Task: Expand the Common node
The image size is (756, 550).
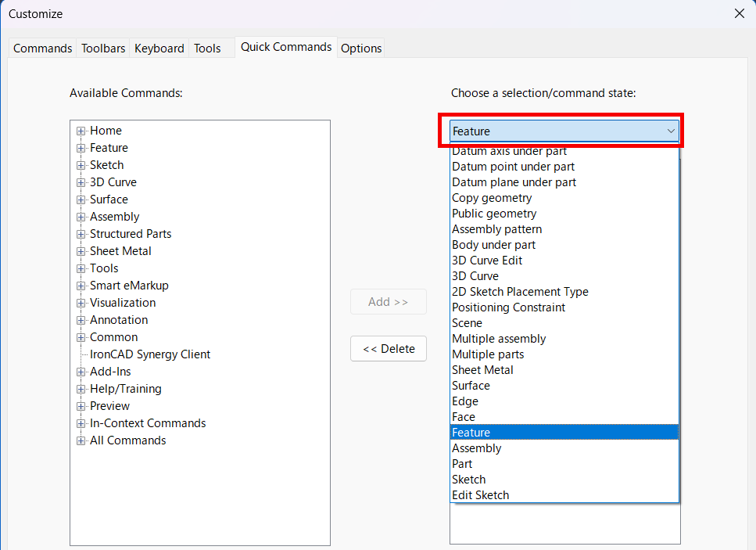Action: click(x=81, y=337)
